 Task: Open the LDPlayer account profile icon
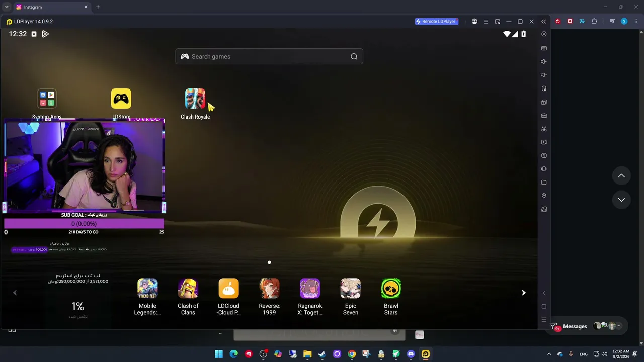point(474,22)
